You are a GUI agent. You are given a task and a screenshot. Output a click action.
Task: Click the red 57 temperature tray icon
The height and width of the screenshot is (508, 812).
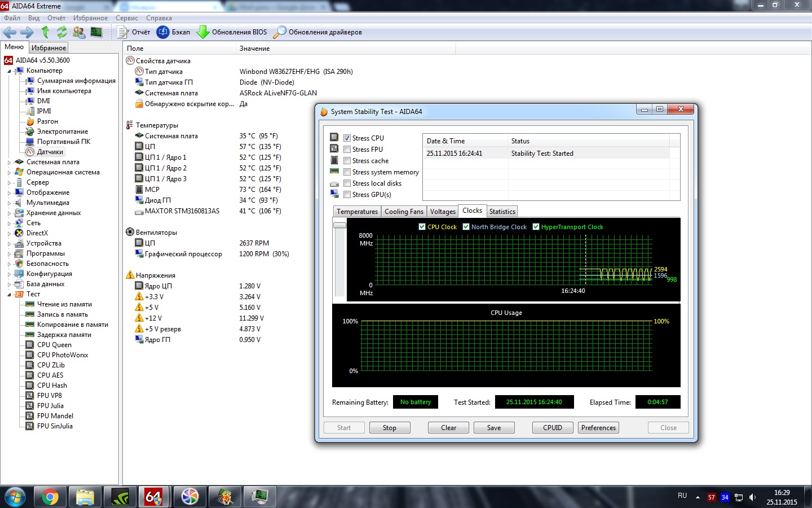(712, 497)
